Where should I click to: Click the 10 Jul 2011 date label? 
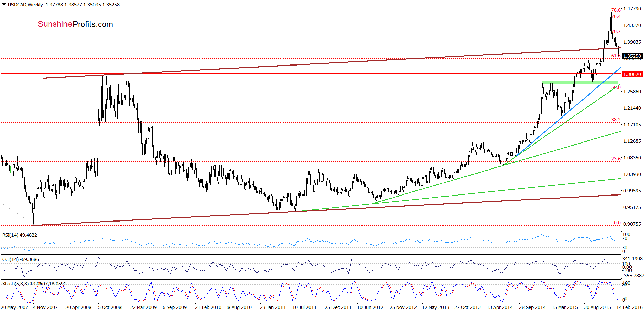pos(304,307)
